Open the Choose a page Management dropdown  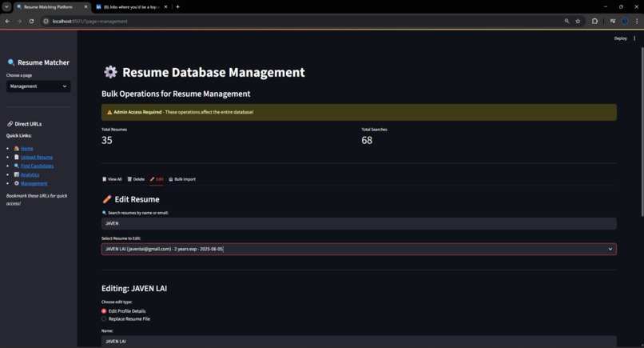point(38,86)
